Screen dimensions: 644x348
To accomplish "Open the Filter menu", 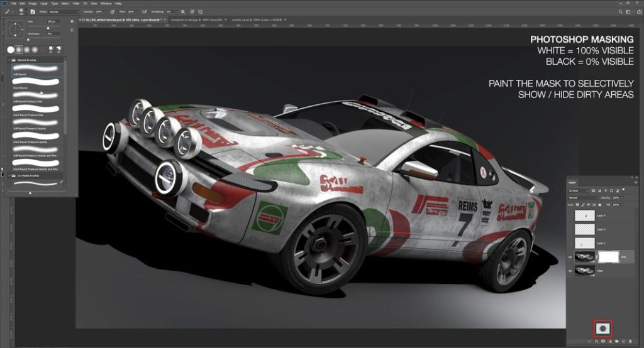I will [76, 3].
